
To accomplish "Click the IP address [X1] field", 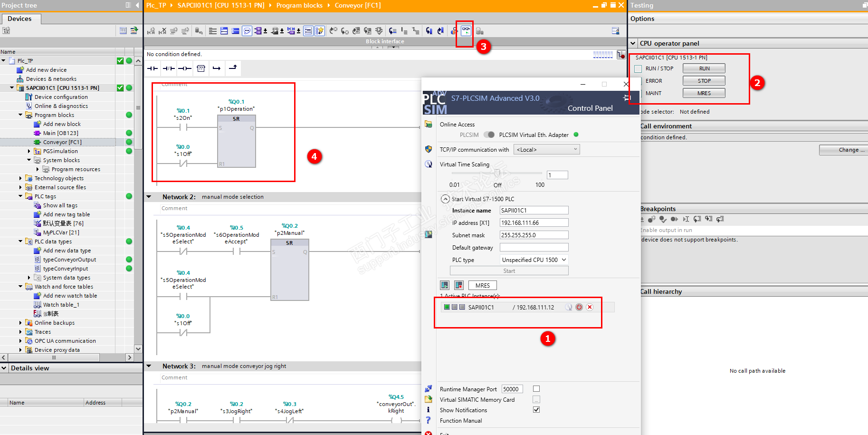I will [x=534, y=222].
